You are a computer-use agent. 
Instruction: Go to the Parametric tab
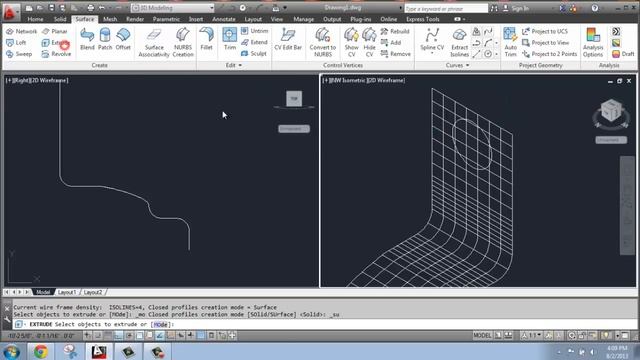pos(166,19)
